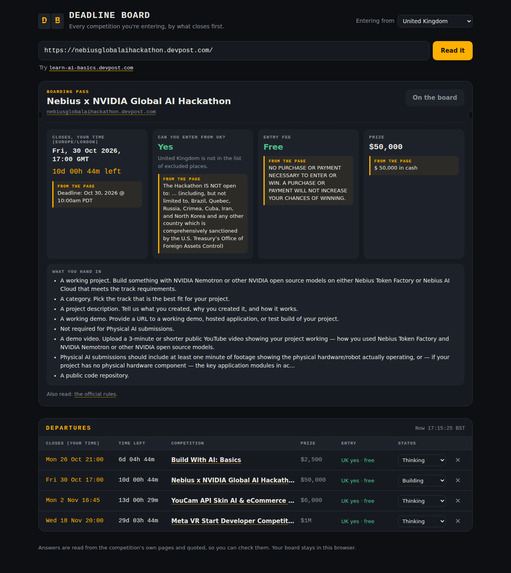This screenshot has width=511, height=573.
Task: Click the Nebius x NVIDIA Global AI Hackathon title
Action: (139, 101)
